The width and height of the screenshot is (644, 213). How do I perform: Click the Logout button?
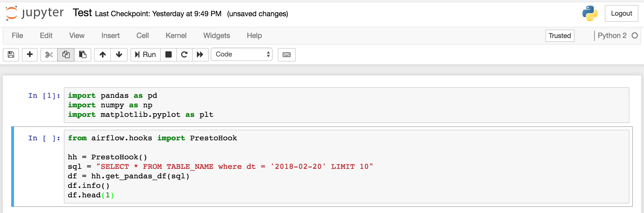tap(621, 13)
